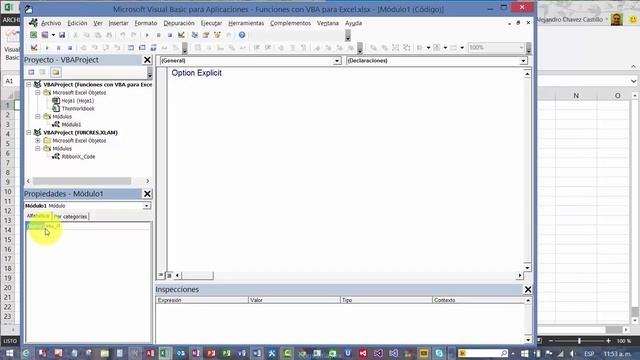
Task: Close the Inspecciones panel
Action: click(528, 289)
